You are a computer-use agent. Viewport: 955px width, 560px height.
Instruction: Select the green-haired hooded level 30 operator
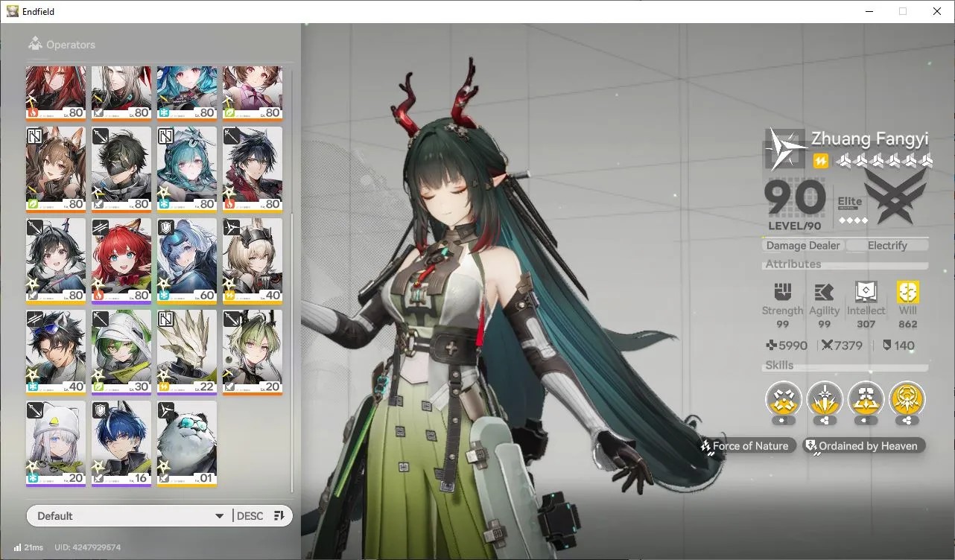121,352
